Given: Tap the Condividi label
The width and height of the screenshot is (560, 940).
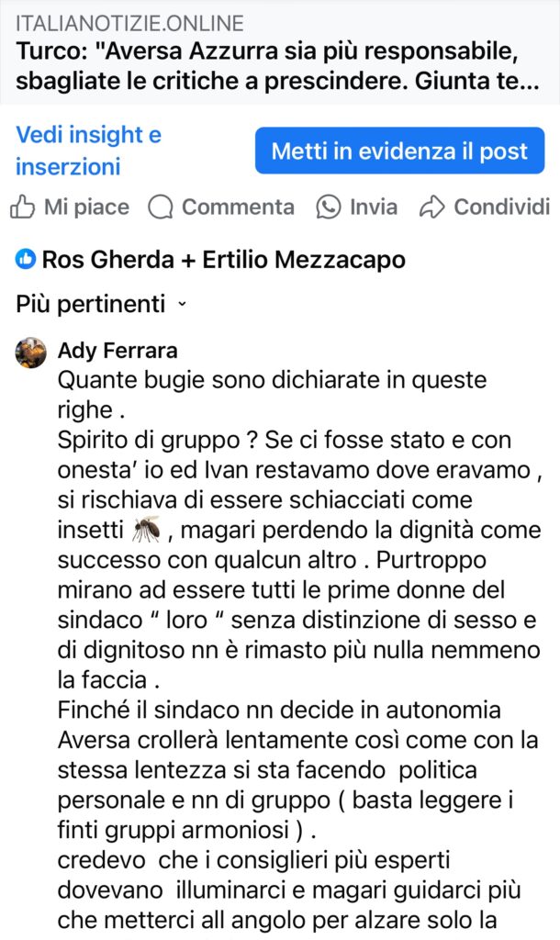Looking at the screenshot, I should pos(501,207).
